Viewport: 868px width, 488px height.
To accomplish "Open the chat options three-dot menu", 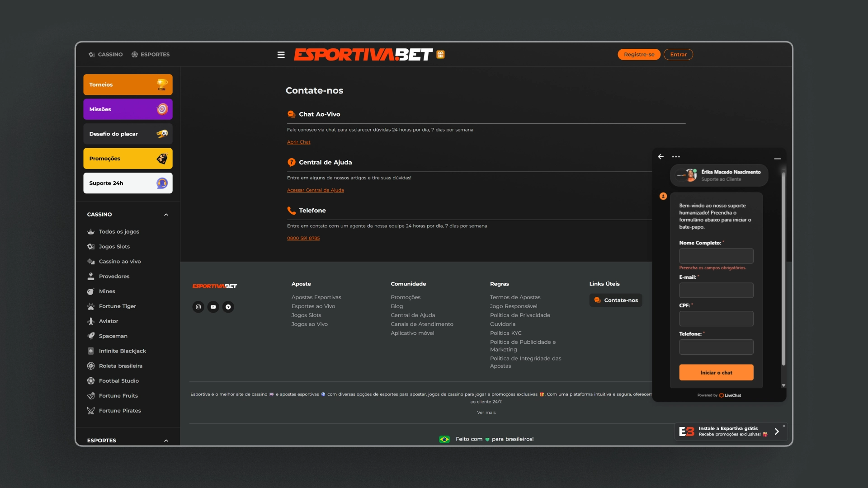I will 676,156.
